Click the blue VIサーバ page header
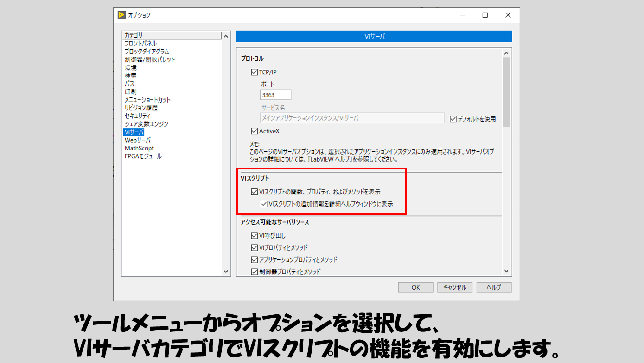Screen dimensions: 644x363 click(x=374, y=36)
